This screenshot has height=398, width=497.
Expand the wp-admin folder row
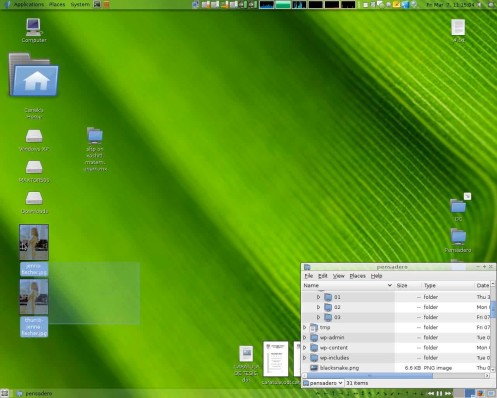coord(305,337)
